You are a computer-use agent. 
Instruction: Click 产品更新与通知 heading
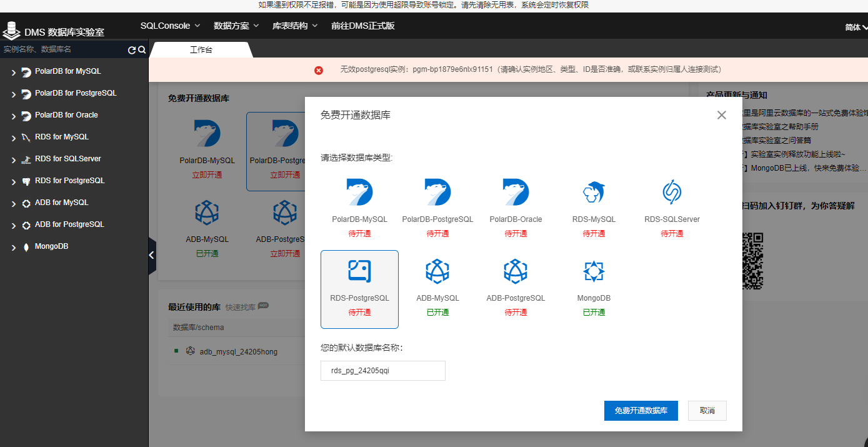(736, 95)
